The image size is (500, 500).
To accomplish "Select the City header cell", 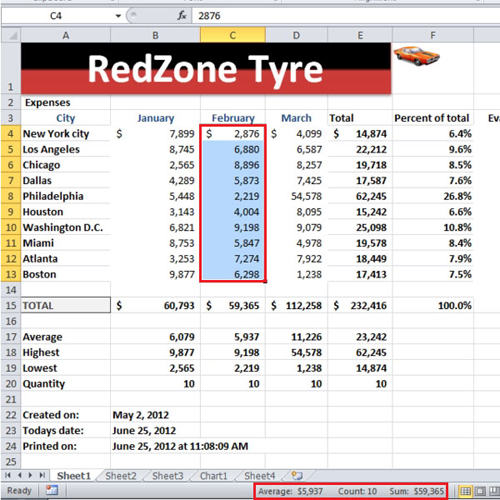I will (66, 118).
